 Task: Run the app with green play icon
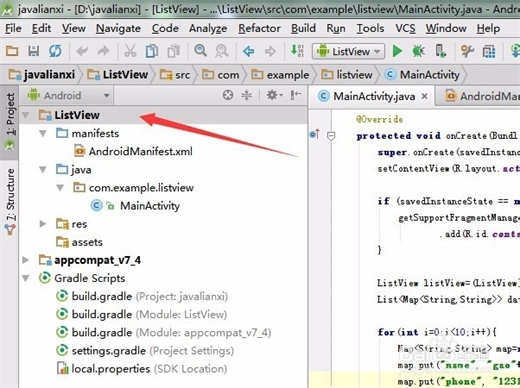pyautogui.click(x=397, y=51)
